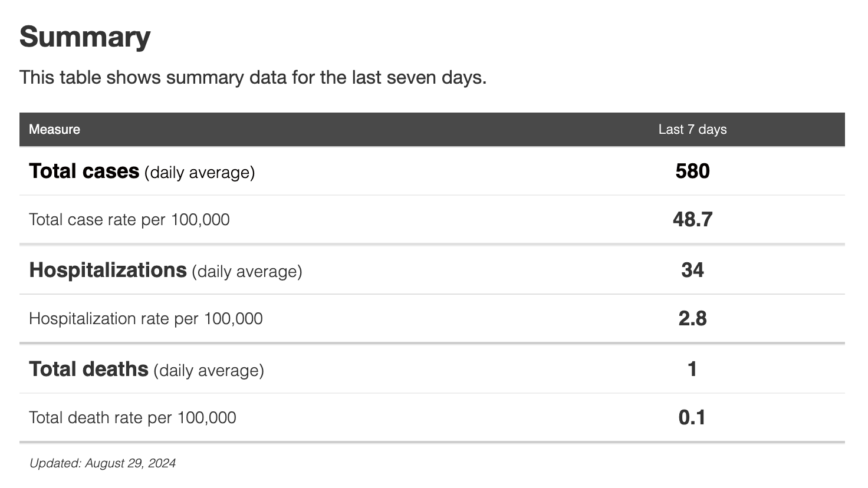Click the Updated August 29, 2024 note
Screen dimensions: 868x488
103,463
